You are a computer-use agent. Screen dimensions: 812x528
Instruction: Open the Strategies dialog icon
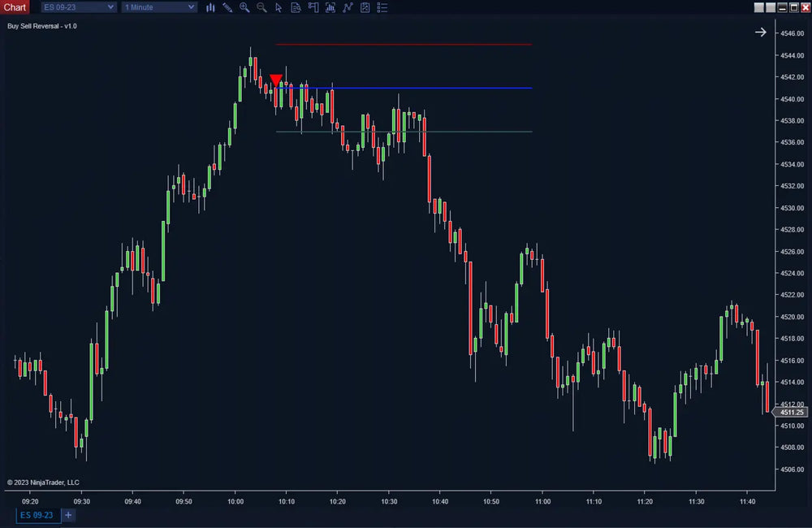[x=348, y=7]
